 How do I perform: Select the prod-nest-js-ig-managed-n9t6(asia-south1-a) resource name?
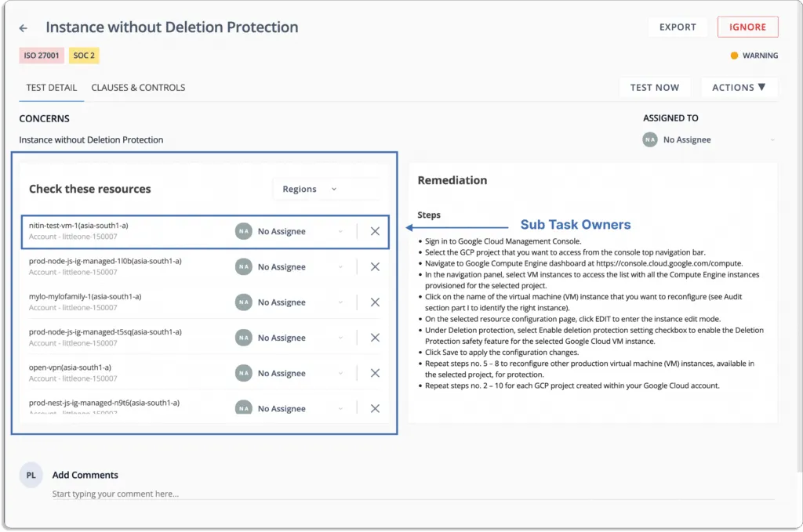[x=104, y=403]
